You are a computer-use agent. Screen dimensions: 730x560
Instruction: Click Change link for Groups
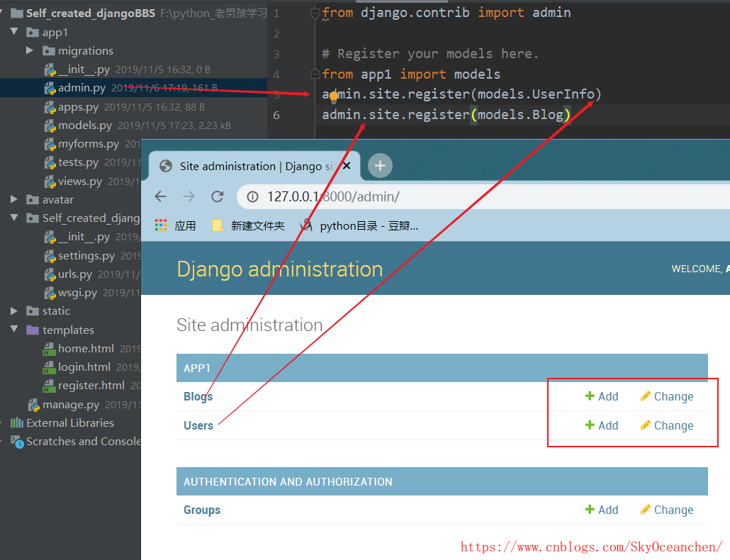pyautogui.click(x=667, y=510)
